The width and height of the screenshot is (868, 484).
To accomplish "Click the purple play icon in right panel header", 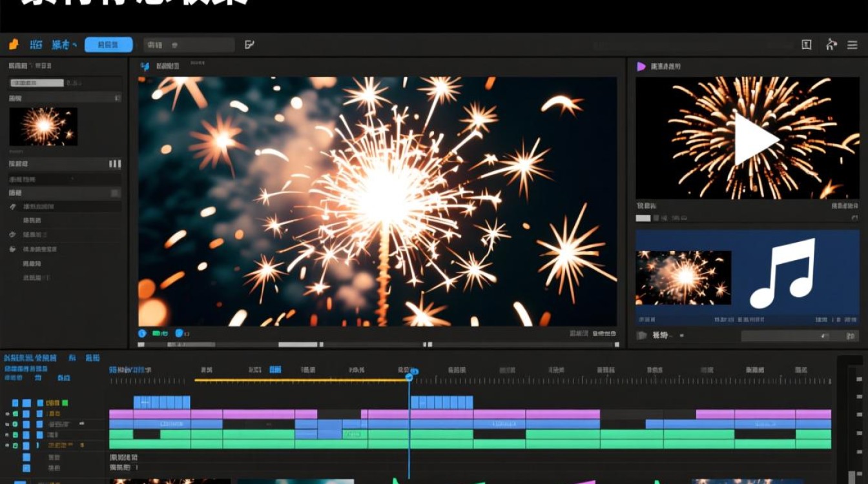I will tap(641, 66).
